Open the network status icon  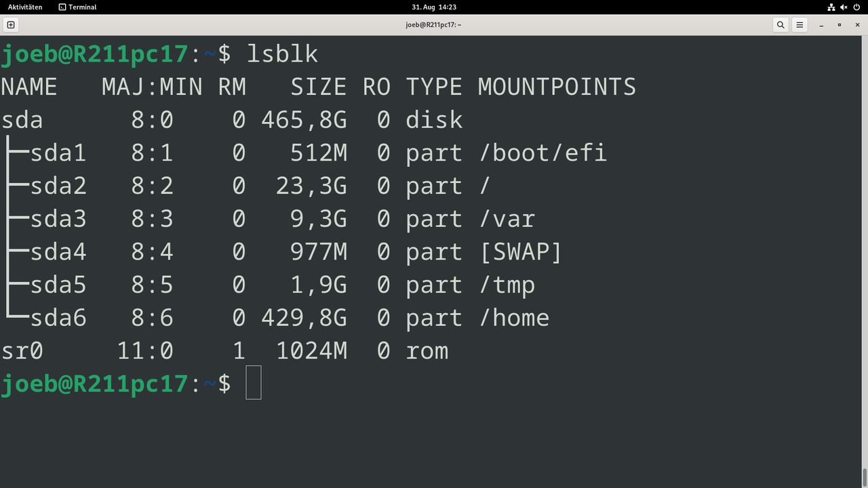[x=831, y=7]
